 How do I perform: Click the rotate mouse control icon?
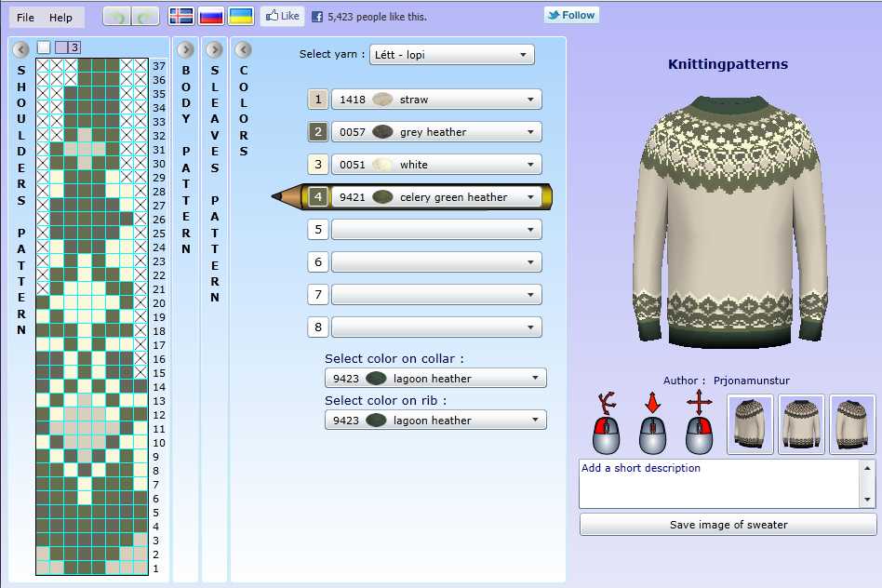click(607, 423)
